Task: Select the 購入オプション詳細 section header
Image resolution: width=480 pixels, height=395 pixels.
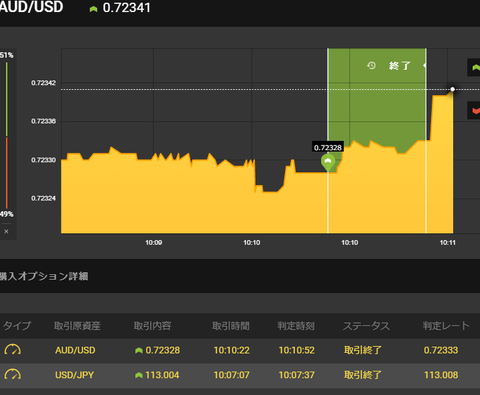Action: pyautogui.click(x=44, y=276)
